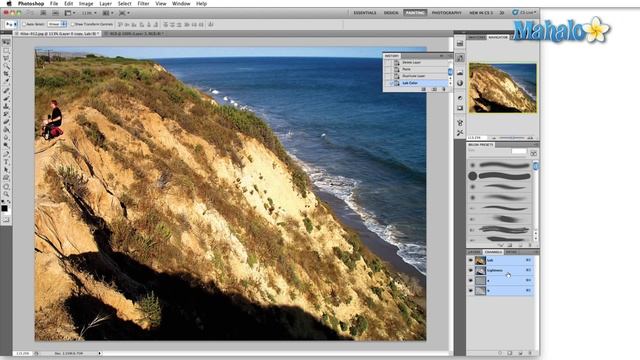Zoom in with Navigator large mountains icon
This screenshot has width=640, height=360.
tap(530, 138)
